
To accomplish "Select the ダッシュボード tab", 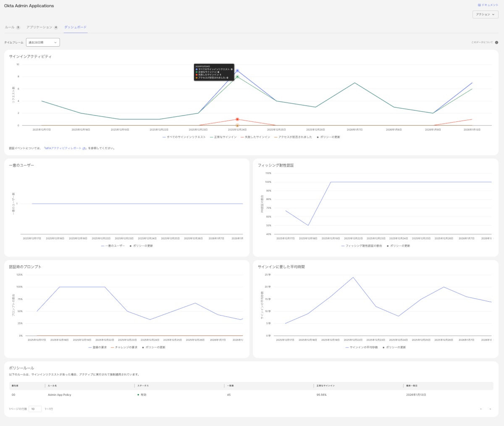I will pos(75,27).
